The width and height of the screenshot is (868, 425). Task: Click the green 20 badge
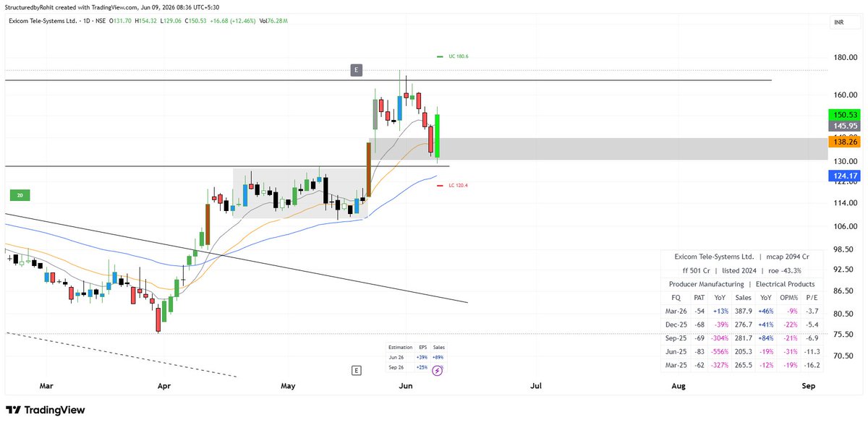click(19, 195)
